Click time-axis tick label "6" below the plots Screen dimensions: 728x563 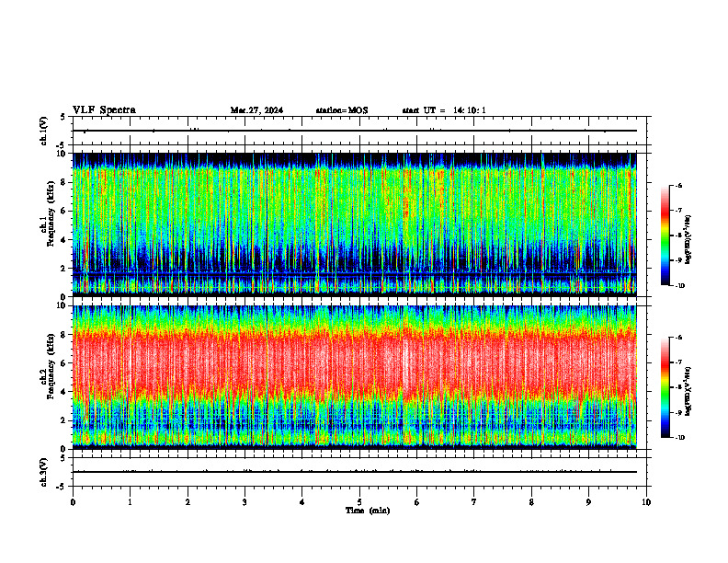417,502
